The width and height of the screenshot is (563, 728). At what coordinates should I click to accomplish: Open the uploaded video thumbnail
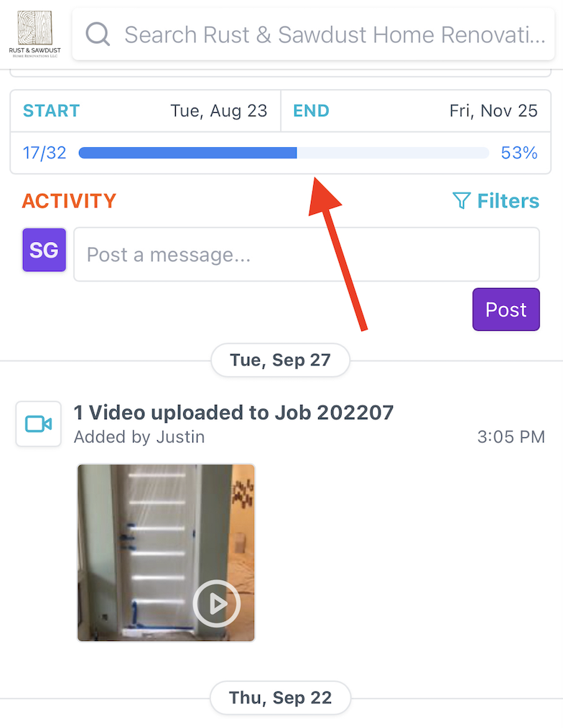point(166,553)
